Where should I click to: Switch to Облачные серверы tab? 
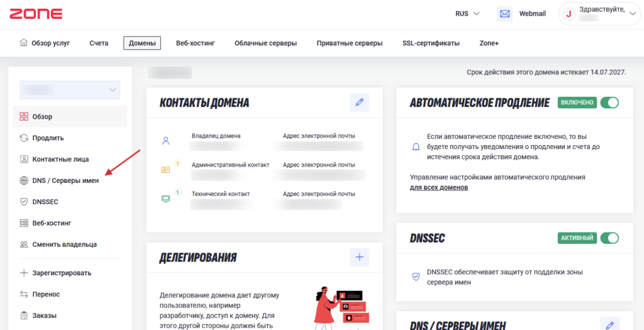[265, 43]
